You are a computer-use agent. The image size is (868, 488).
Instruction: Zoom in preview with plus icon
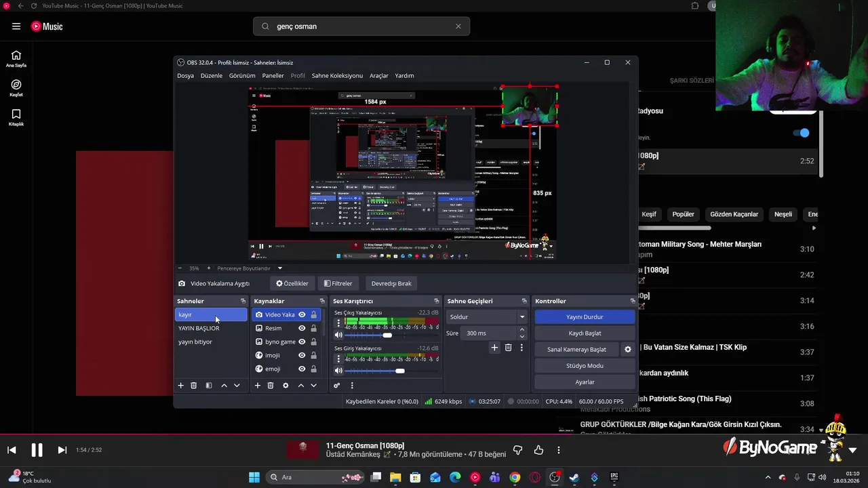tap(208, 268)
